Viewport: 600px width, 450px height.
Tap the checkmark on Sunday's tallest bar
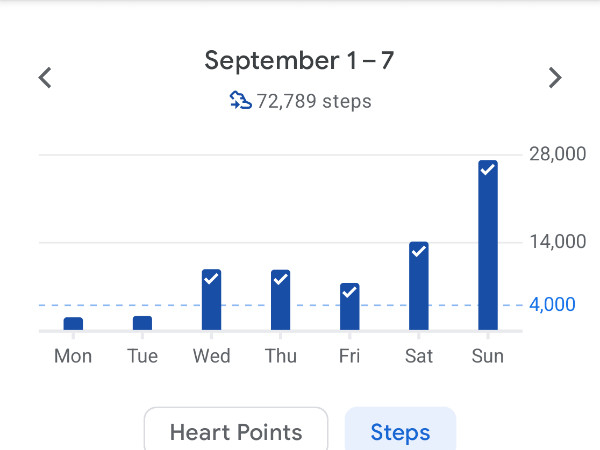point(488,169)
